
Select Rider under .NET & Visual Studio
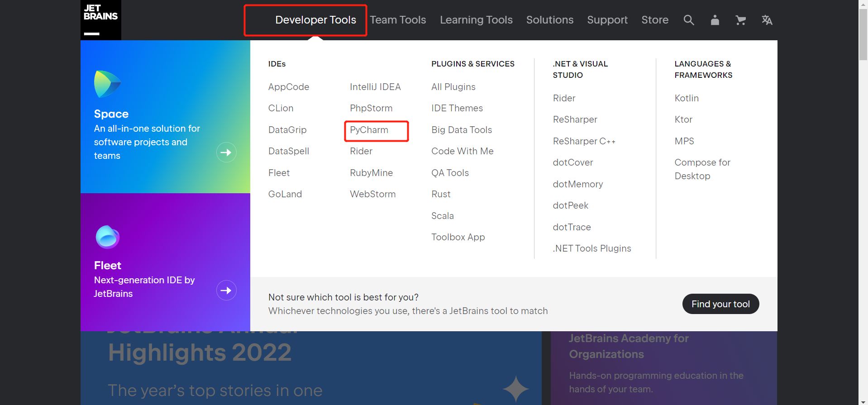tap(564, 98)
